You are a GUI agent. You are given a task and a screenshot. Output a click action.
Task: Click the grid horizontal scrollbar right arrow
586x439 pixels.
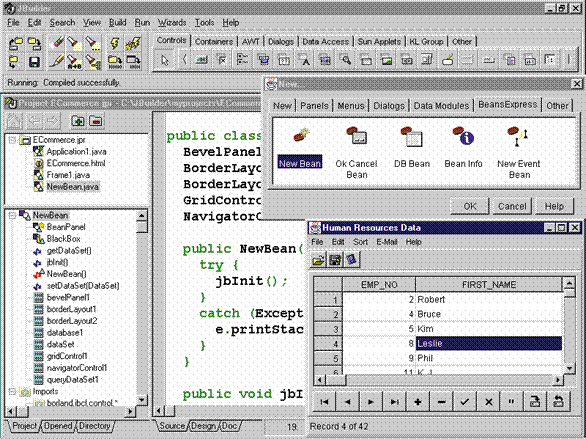[558, 380]
